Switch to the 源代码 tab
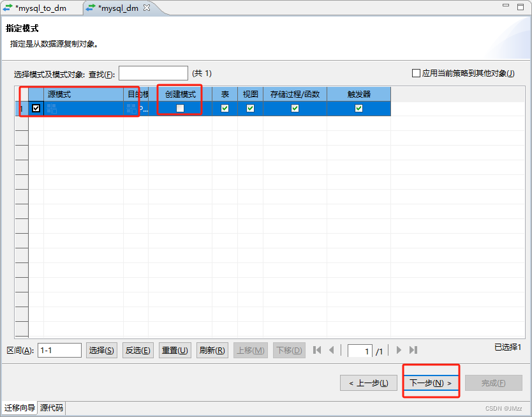 pyautogui.click(x=50, y=407)
